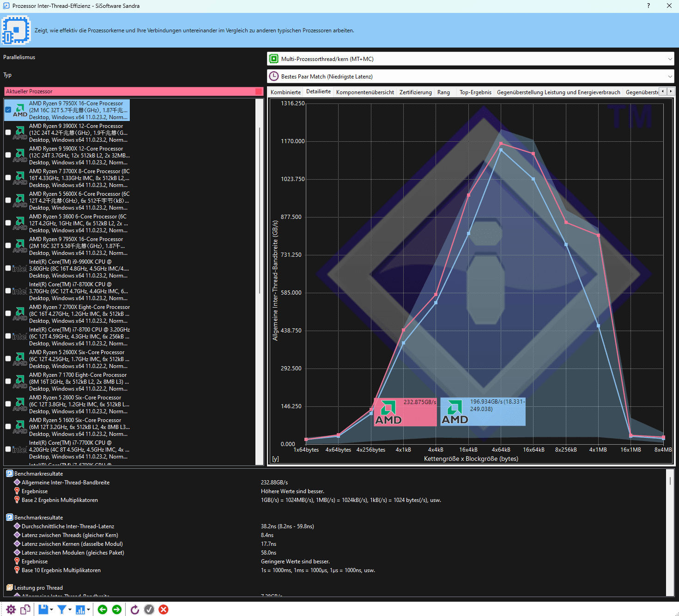The width and height of the screenshot is (679, 616).
Task: Click the processor module icon in the blue header
Action: click(16, 30)
